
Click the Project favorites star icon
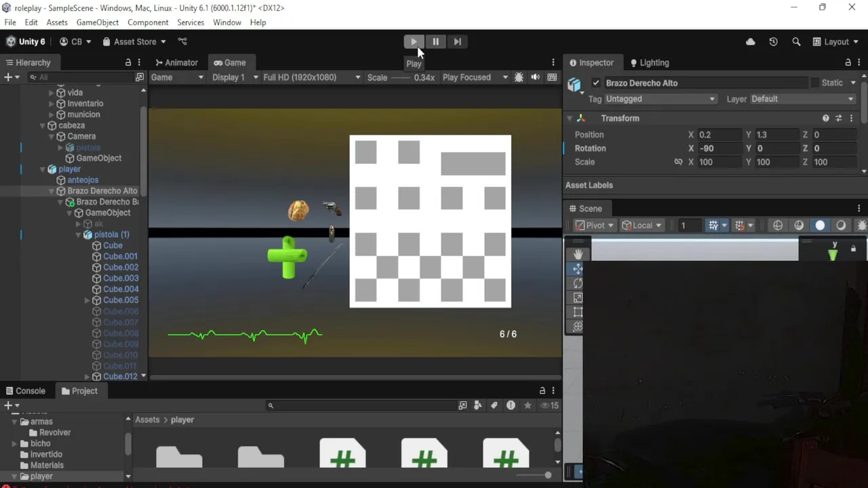click(528, 405)
